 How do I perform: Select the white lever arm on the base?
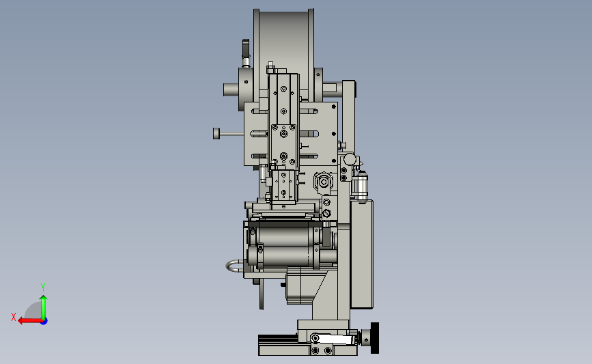333,339
